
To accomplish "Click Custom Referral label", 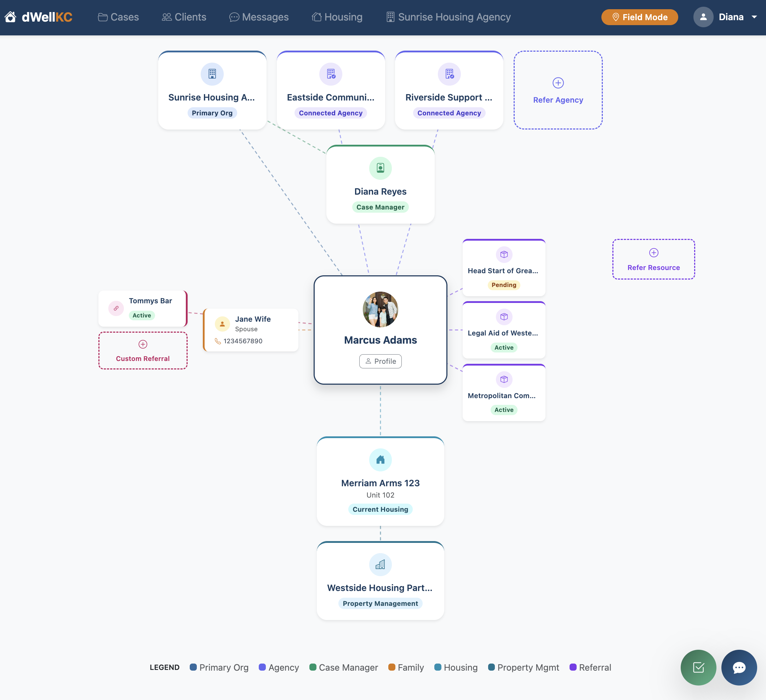I will (143, 358).
